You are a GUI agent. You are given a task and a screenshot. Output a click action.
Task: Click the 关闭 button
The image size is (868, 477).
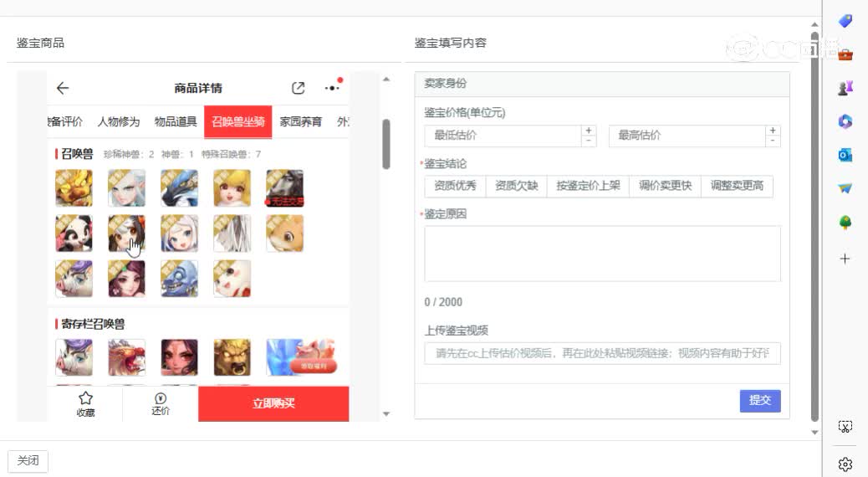coord(28,460)
